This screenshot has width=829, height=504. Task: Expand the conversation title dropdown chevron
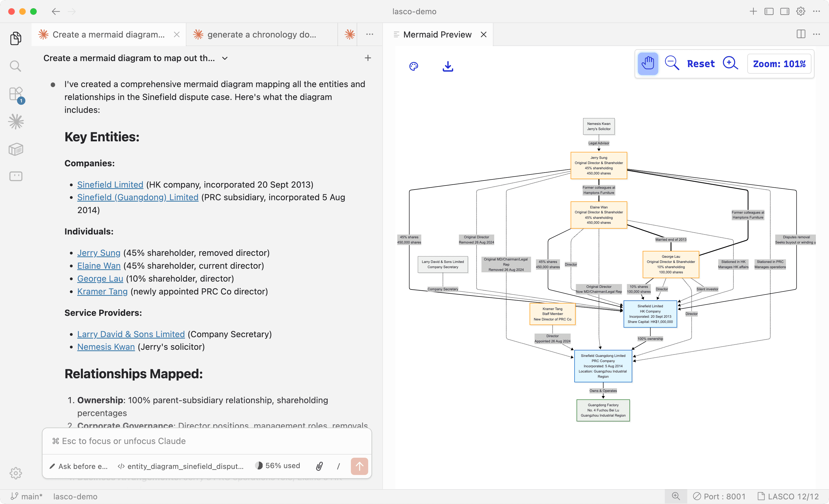pos(225,58)
